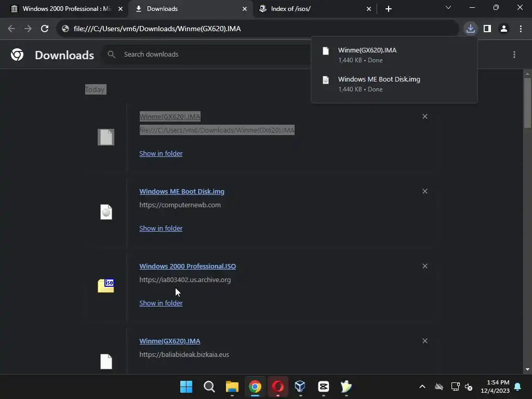Screen dimensions: 532x399
Task: Open Winme(GX620).IMA in the downloads bubble
Action: (x=394, y=55)
